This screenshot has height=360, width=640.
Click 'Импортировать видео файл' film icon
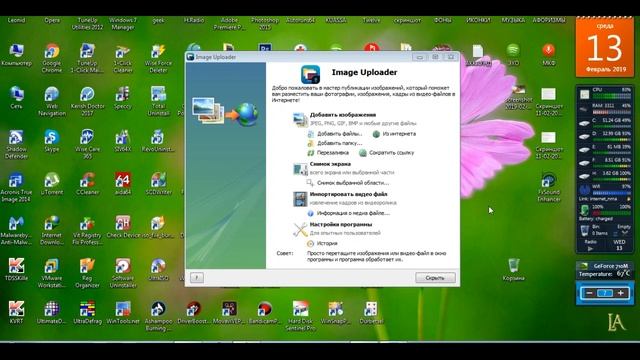(300, 199)
